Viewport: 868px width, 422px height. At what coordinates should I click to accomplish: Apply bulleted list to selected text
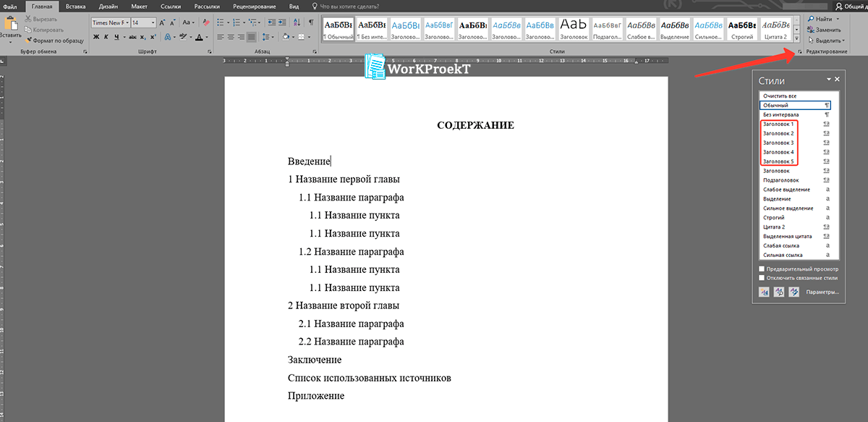pos(221,22)
